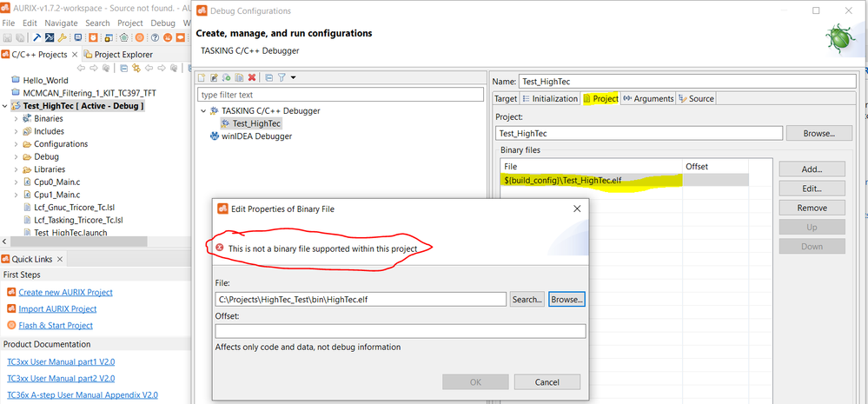Open TC36x A-step User Manual Appendix
868x404 pixels.
(x=82, y=395)
